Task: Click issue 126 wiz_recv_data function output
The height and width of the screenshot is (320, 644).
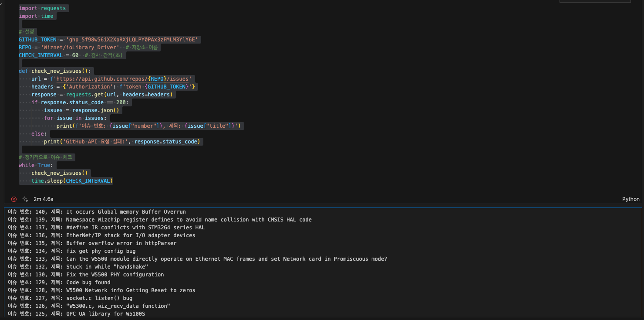Action: [x=89, y=306]
